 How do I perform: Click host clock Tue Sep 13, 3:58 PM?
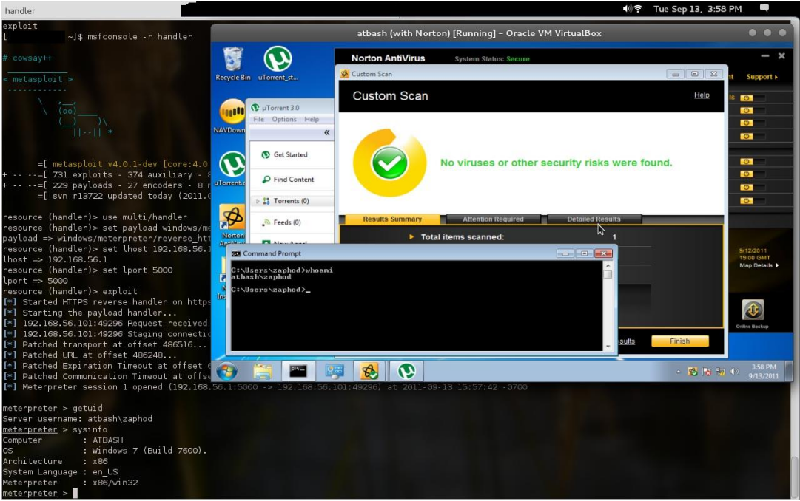(697, 9)
